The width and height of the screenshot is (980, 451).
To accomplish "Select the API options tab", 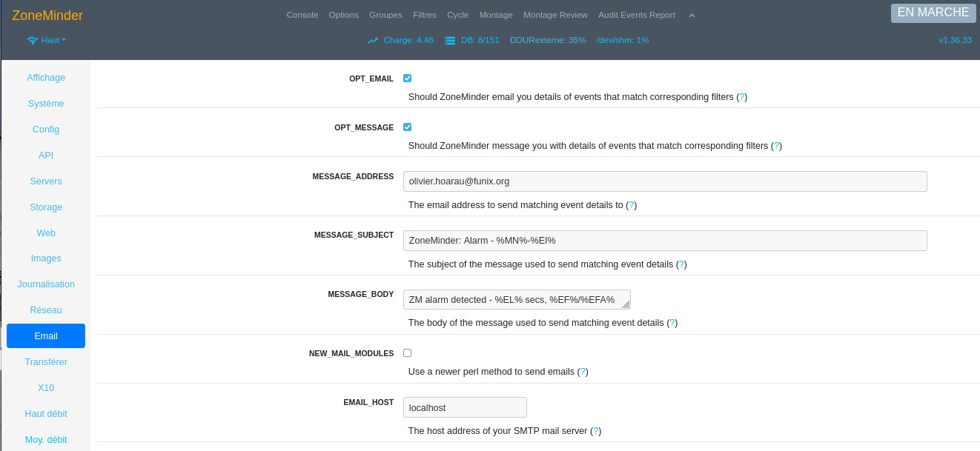I will tap(46, 156).
